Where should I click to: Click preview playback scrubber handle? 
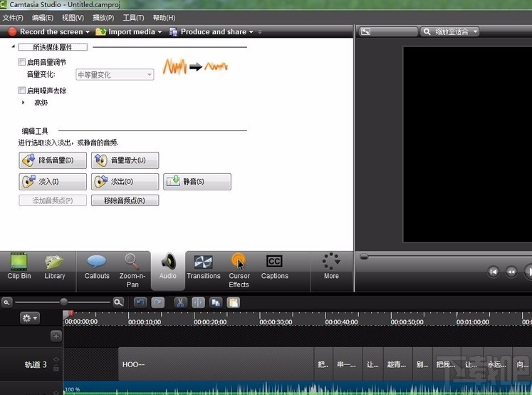pyautogui.click(x=364, y=257)
